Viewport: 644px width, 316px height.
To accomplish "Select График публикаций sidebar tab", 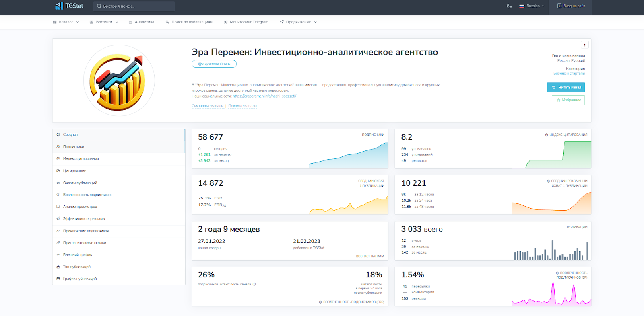I will pos(119,279).
